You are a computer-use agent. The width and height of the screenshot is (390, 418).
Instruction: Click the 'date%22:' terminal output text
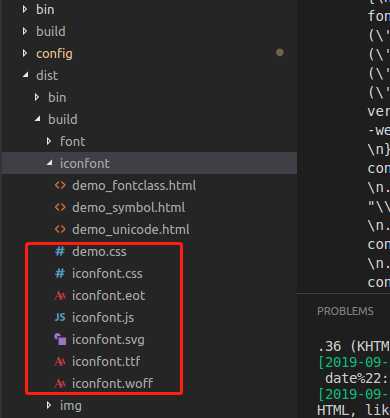pyautogui.click(x=357, y=378)
